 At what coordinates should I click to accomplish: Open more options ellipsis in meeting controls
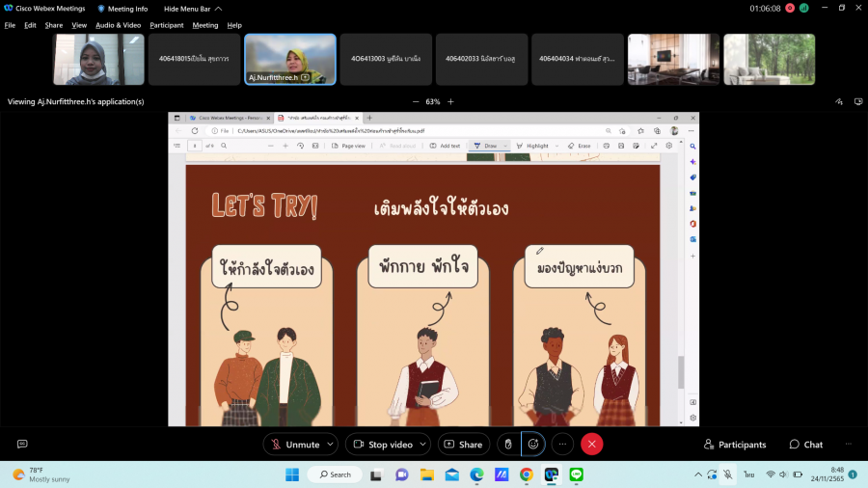click(562, 444)
